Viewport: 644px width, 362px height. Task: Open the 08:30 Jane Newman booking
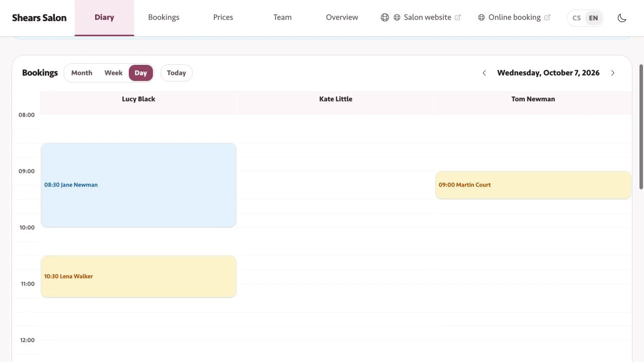click(x=138, y=185)
